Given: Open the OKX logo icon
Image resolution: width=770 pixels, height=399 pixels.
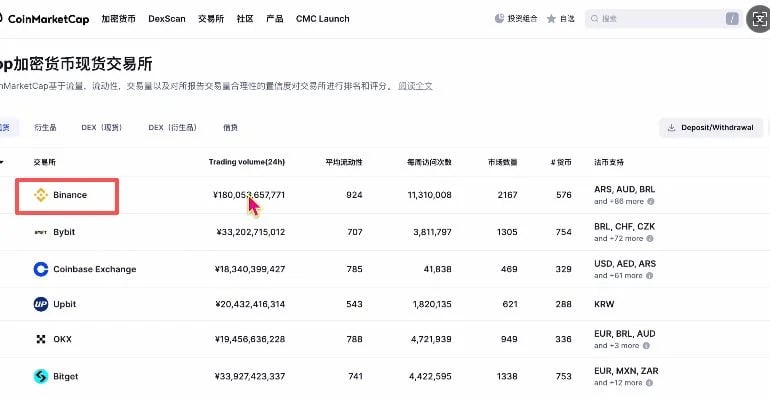Looking at the screenshot, I should pyautogui.click(x=41, y=339).
